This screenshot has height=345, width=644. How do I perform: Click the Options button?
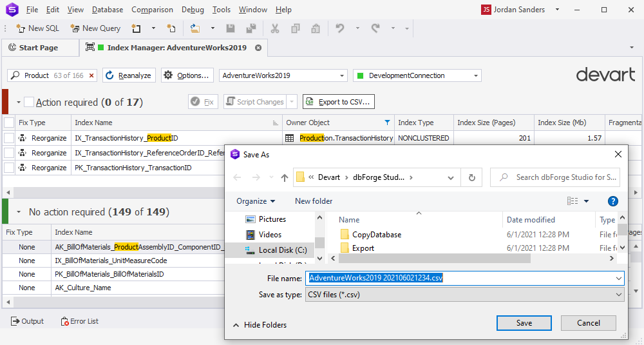click(x=187, y=75)
